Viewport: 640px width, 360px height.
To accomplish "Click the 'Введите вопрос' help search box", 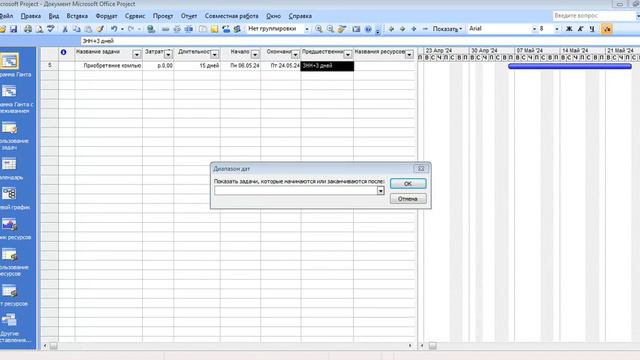I will click(x=594, y=16).
